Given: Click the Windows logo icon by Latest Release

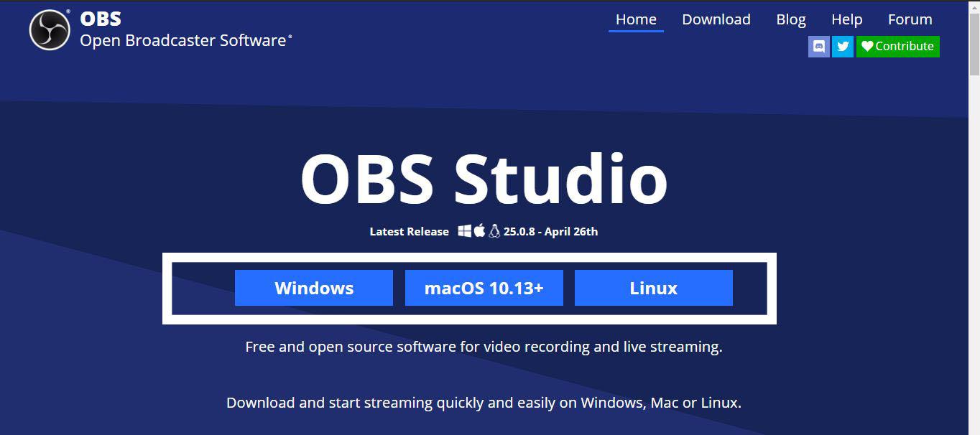Looking at the screenshot, I should [x=465, y=230].
